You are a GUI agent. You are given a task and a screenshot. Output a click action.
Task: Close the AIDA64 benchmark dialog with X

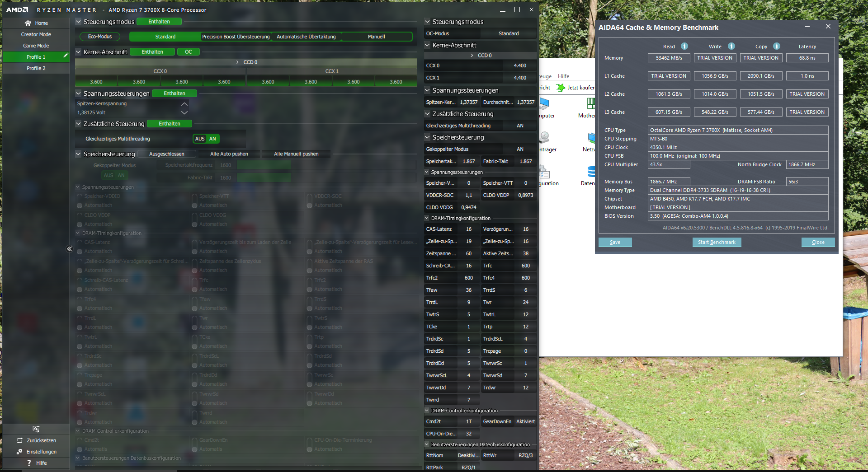click(828, 27)
